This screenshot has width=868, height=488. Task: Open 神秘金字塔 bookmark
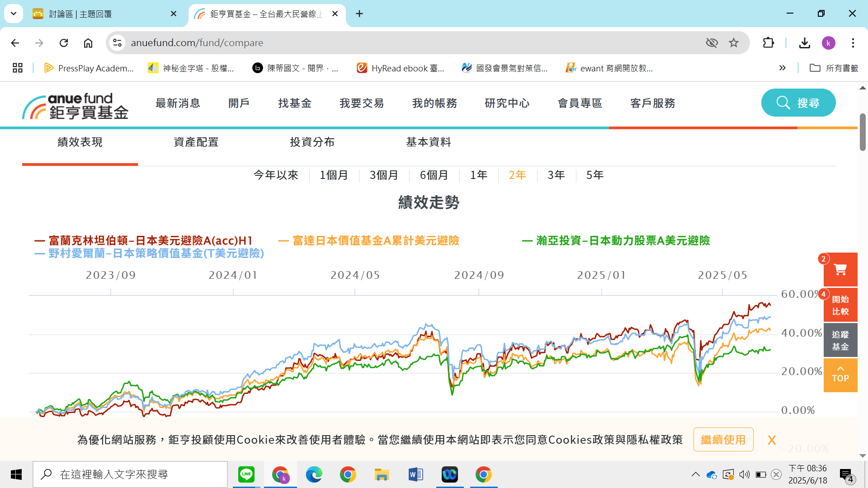[191, 68]
